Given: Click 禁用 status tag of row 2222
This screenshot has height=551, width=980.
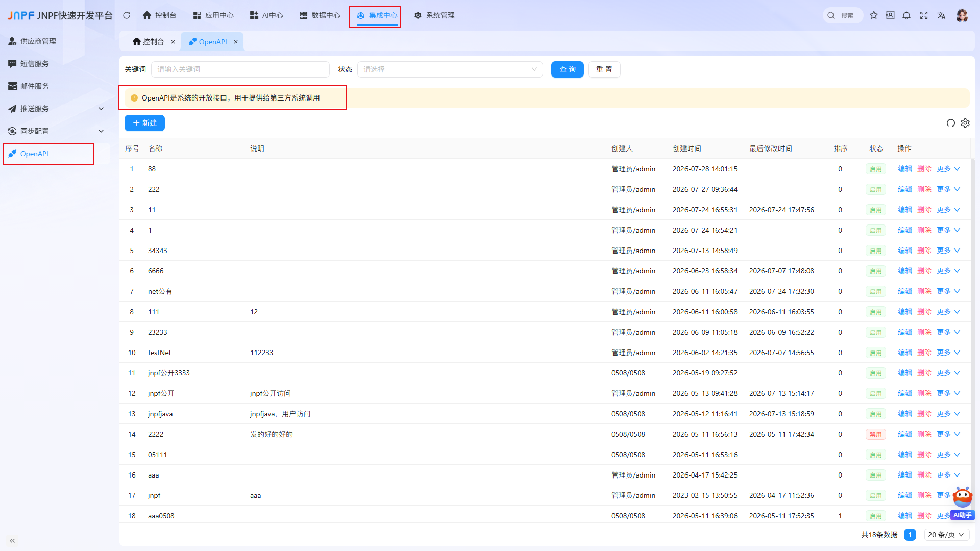Looking at the screenshot, I should [875, 434].
